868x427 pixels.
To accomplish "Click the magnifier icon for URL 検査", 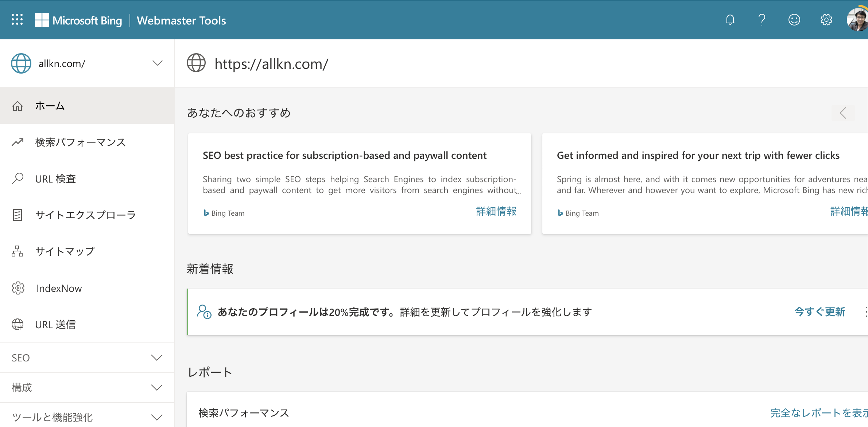I will point(18,179).
